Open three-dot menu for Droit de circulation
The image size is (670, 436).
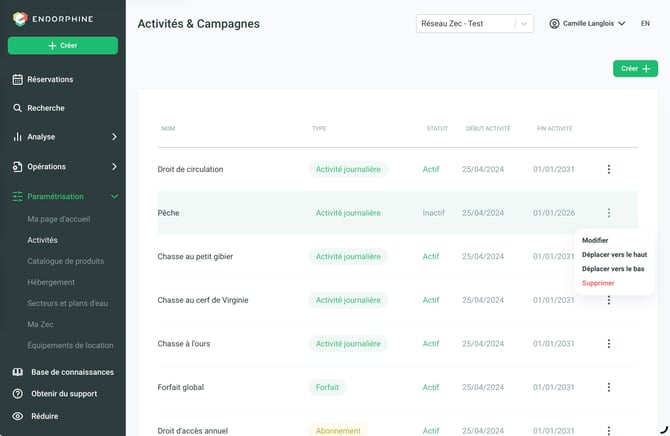608,169
